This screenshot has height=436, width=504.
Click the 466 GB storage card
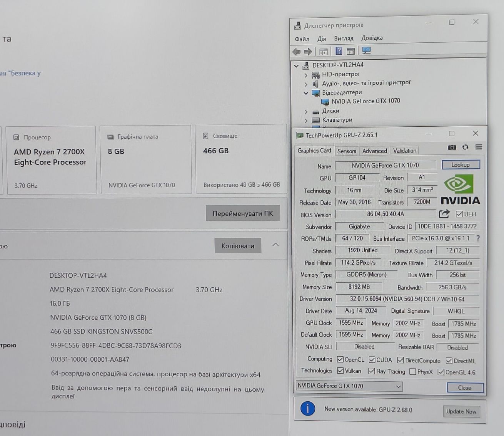(x=241, y=159)
